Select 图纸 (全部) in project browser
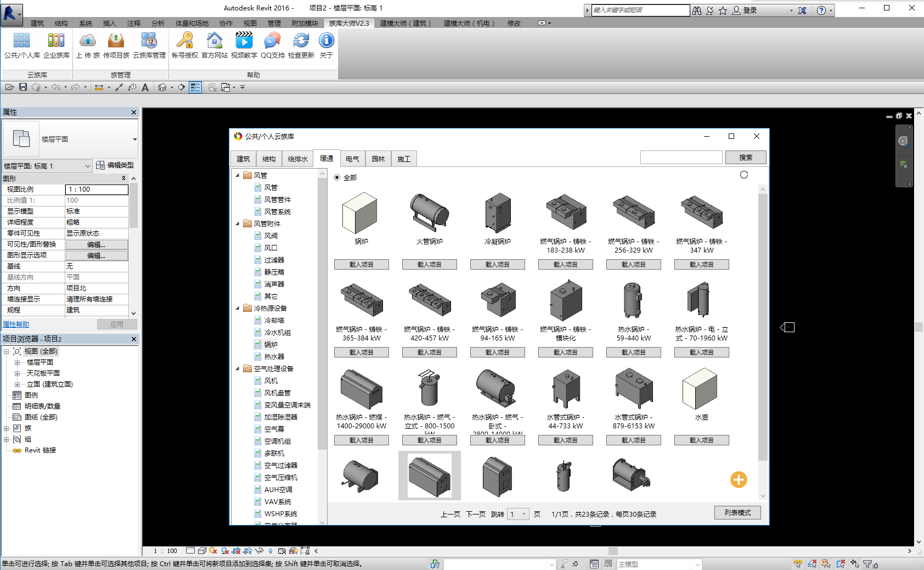 pos(41,417)
